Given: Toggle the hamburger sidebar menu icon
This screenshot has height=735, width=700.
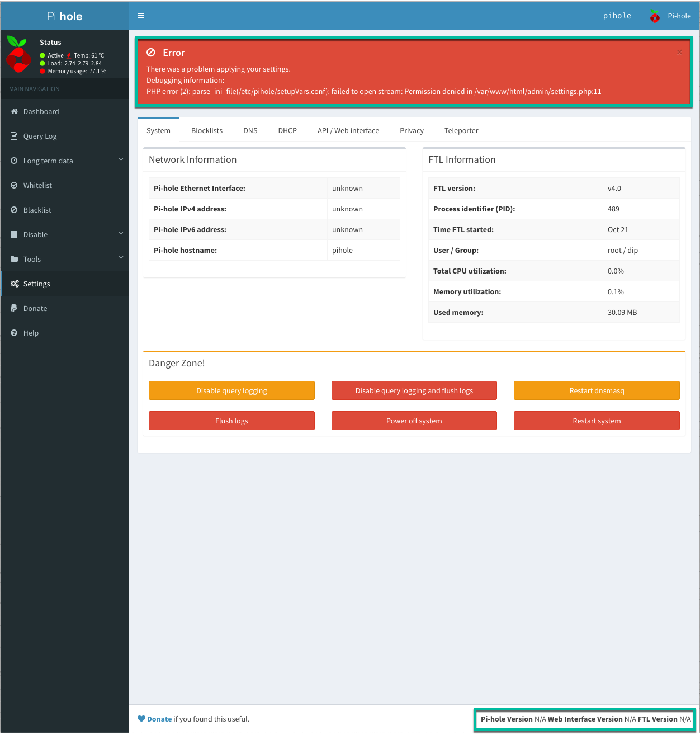Looking at the screenshot, I should coord(141,16).
